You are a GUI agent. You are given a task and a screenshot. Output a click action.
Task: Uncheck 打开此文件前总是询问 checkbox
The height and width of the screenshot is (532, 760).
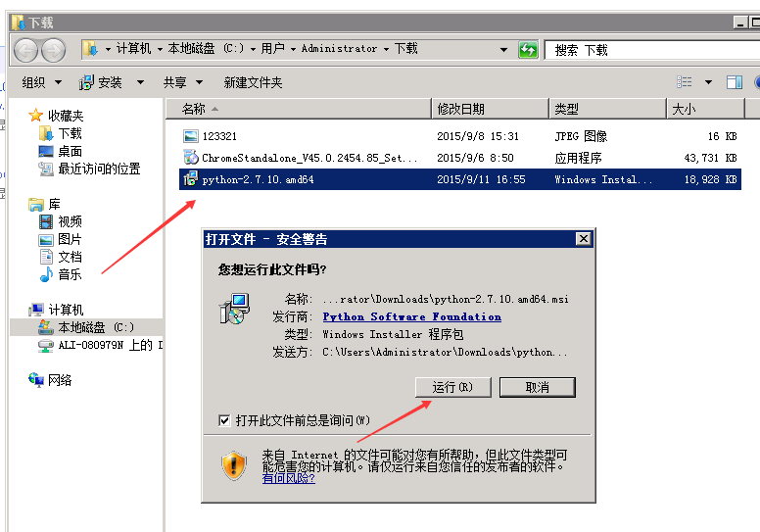225,420
